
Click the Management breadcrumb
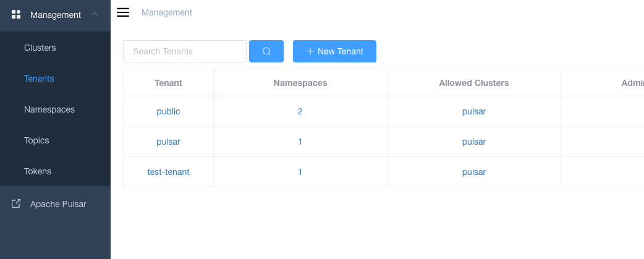(167, 13)
